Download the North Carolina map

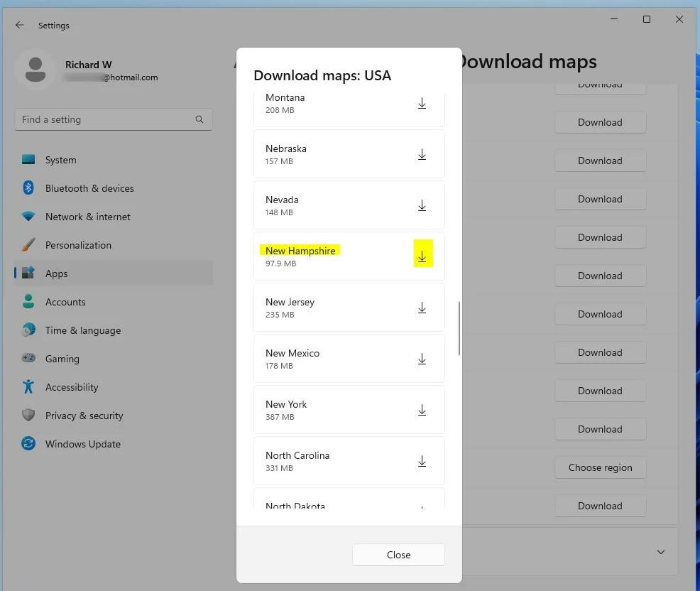tap(422, 461)
